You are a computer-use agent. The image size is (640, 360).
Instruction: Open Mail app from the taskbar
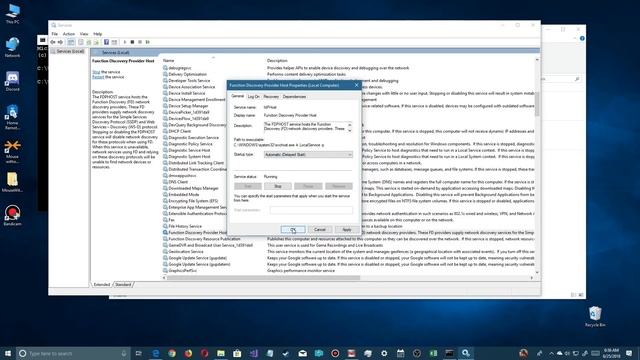coord(302,353)
